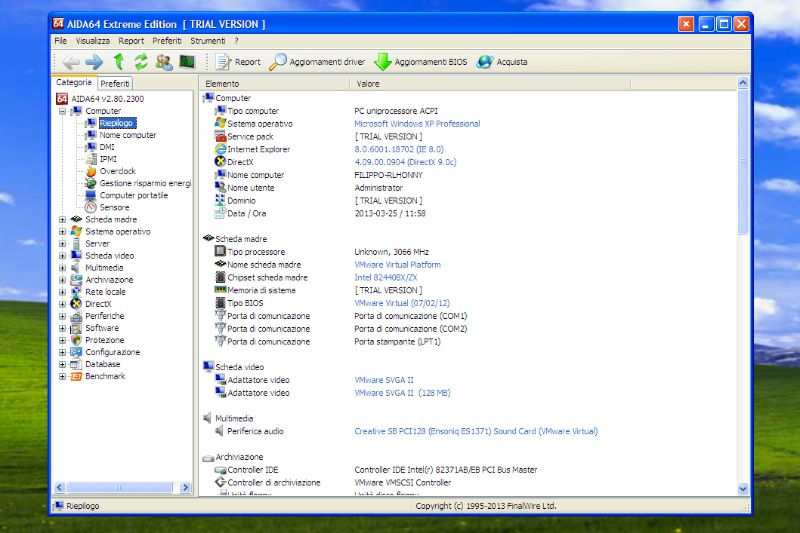Switch to the Preferiti tab

[x=114, y=84]
